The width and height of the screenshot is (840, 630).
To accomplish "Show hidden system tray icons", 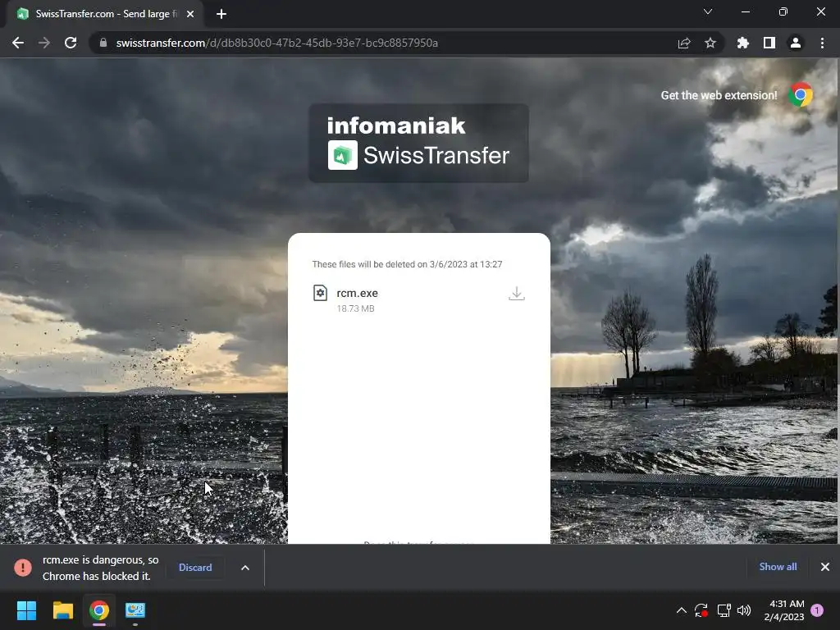I will click(x=682, y=610).
